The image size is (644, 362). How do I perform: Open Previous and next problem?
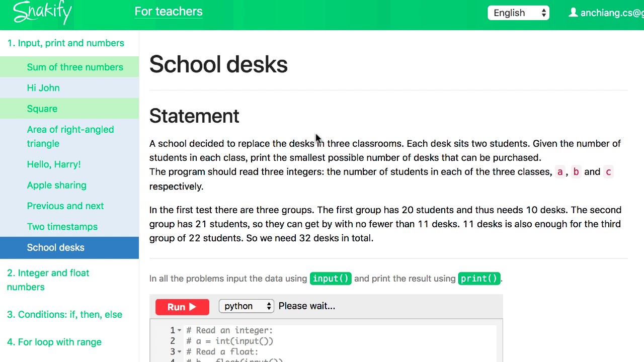69,206
